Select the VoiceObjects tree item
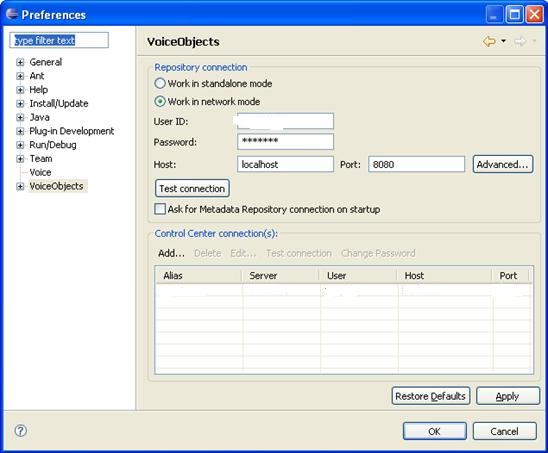The width and height of the screenshot is (548, 453). [x=57, y=186]
